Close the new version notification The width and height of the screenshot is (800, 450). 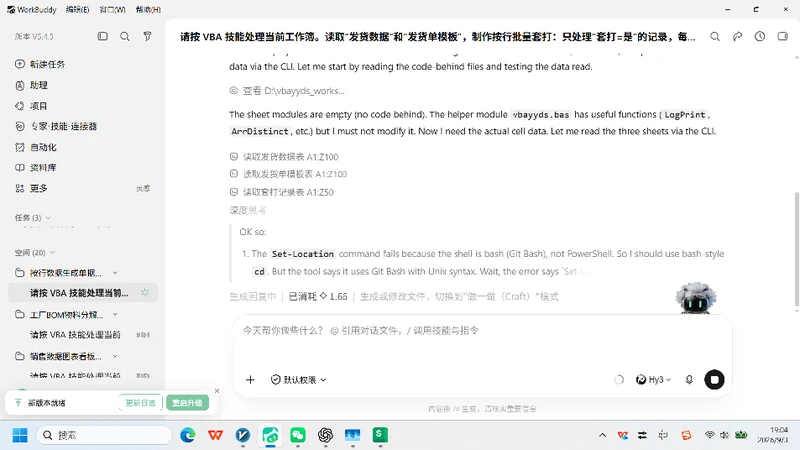coord(217,391)
